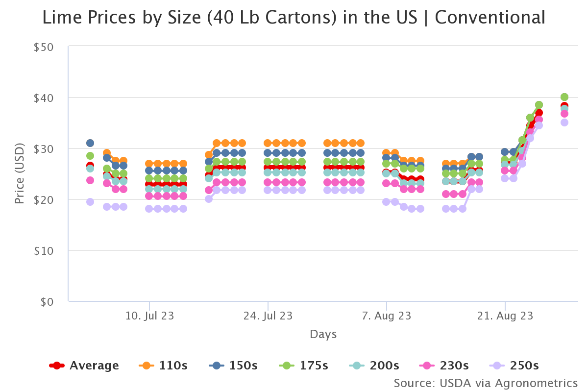Click the Price (USD) axis title
The height and width of the screenshot is (392, 588).
20,173
